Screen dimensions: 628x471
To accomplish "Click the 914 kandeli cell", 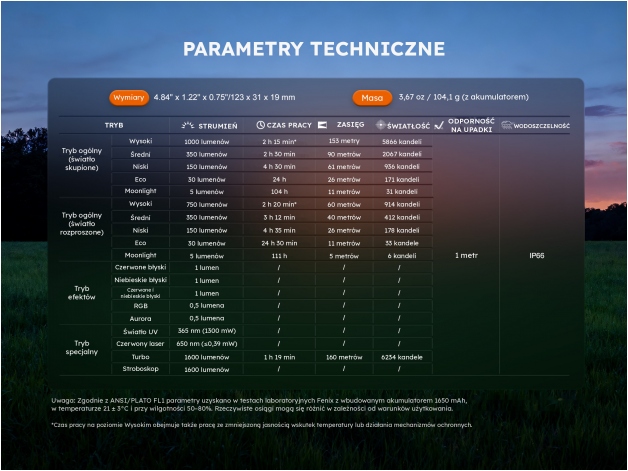I will pyautogui.click(x=402, y=204).
